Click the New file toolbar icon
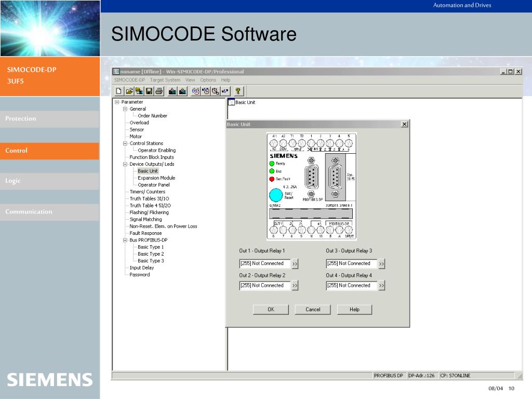 click(x=119, y=91)
